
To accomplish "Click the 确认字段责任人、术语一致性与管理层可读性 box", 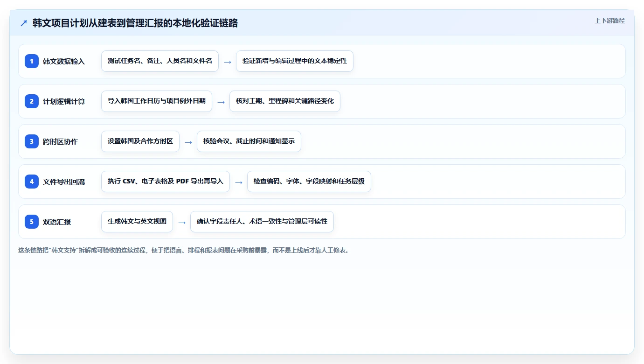I will click(x=262, y=222).
